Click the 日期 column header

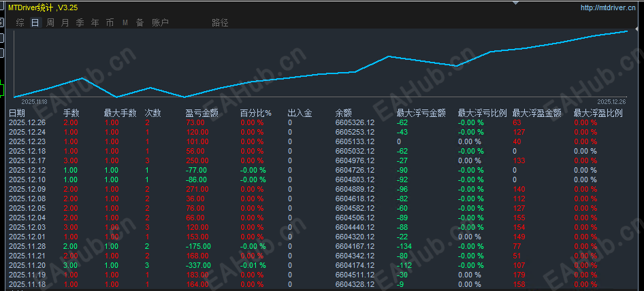coord(17,114)
